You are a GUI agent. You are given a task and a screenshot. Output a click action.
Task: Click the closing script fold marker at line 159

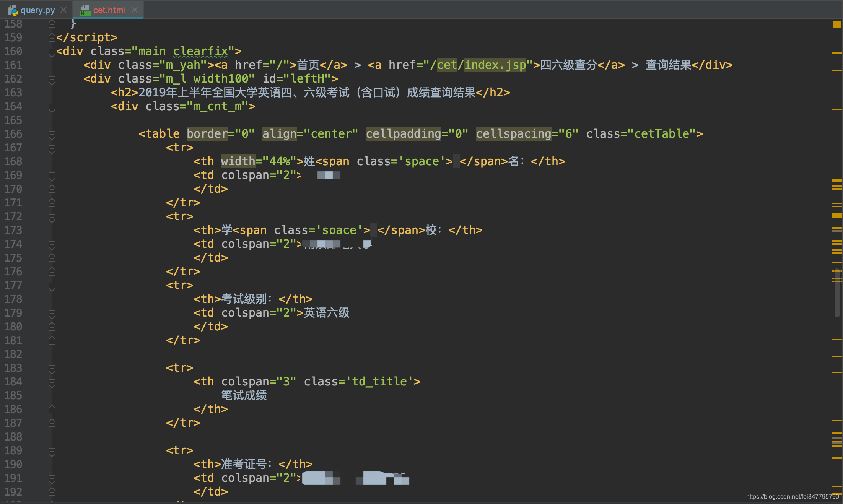coord(52,38)
